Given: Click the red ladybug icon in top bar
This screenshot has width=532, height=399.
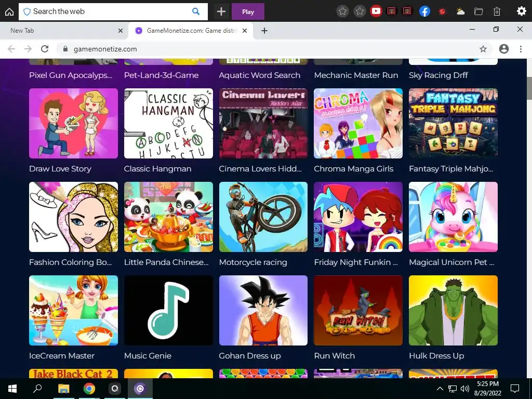Looking at the screenshot, I should pos(442,11).
